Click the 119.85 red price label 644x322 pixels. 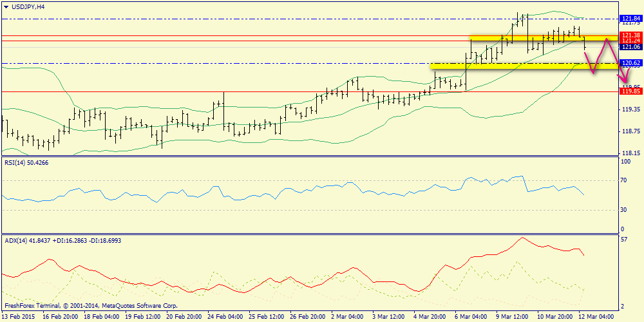tap(631, 91)
